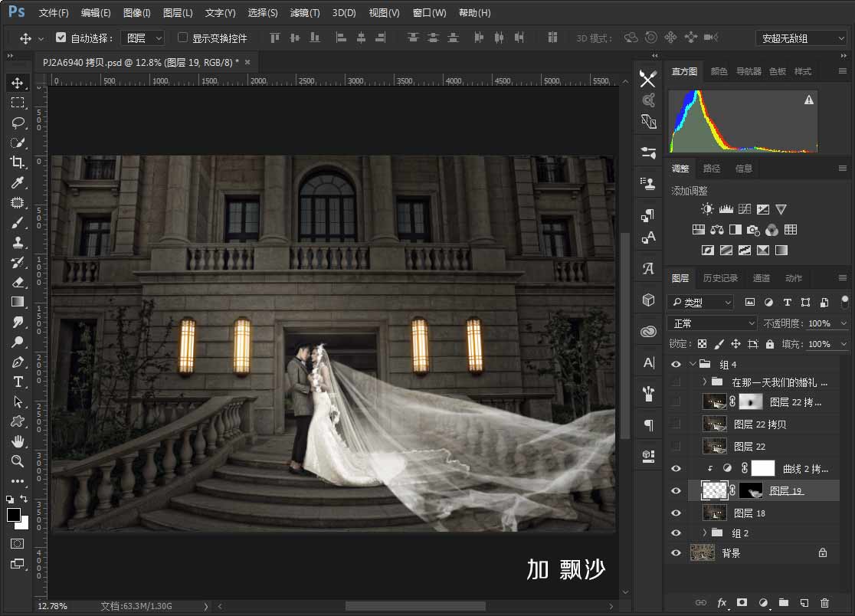Toggle the 自动选择 checkbox in options bar

point(61,37)
